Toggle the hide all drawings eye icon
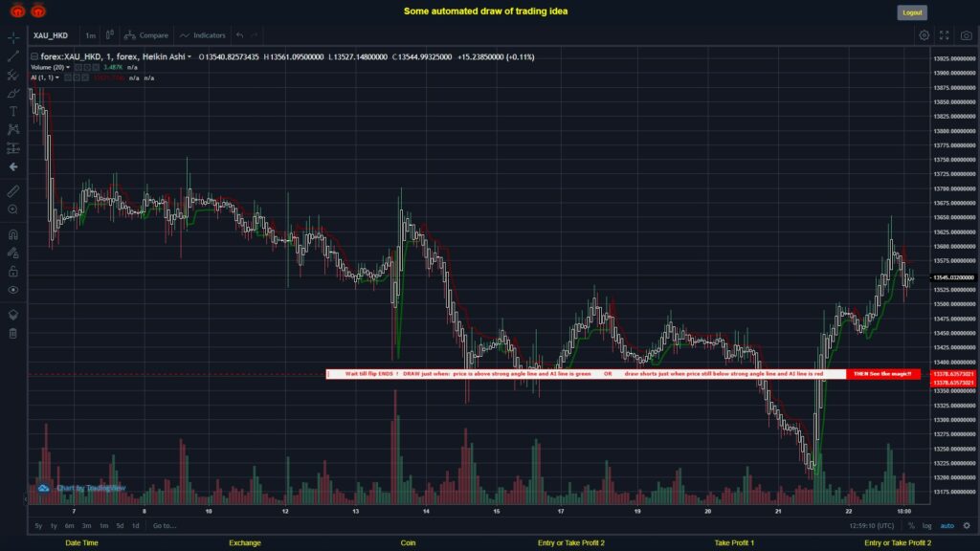The image size is (980, 551). [13, 290]
